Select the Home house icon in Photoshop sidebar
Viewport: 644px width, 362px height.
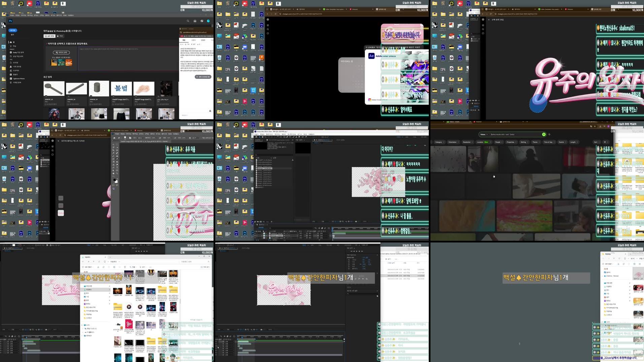tap(11, 42)
